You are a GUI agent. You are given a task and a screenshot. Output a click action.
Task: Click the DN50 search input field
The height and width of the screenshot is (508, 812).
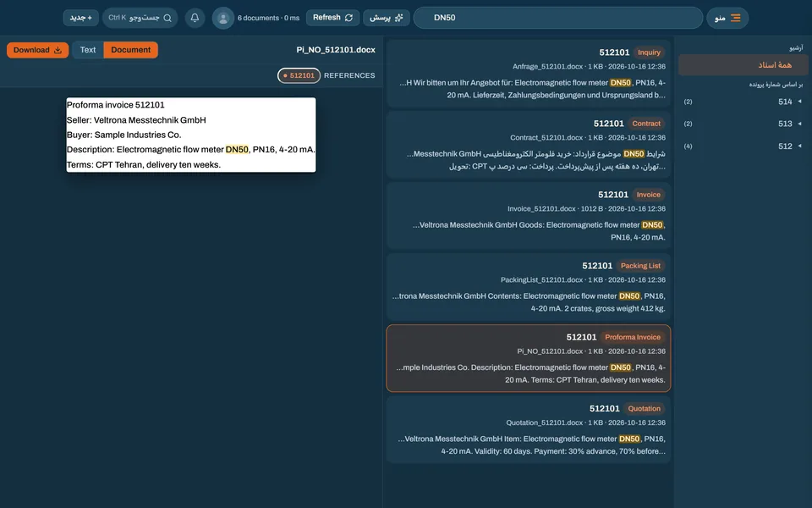coord(557,18)
